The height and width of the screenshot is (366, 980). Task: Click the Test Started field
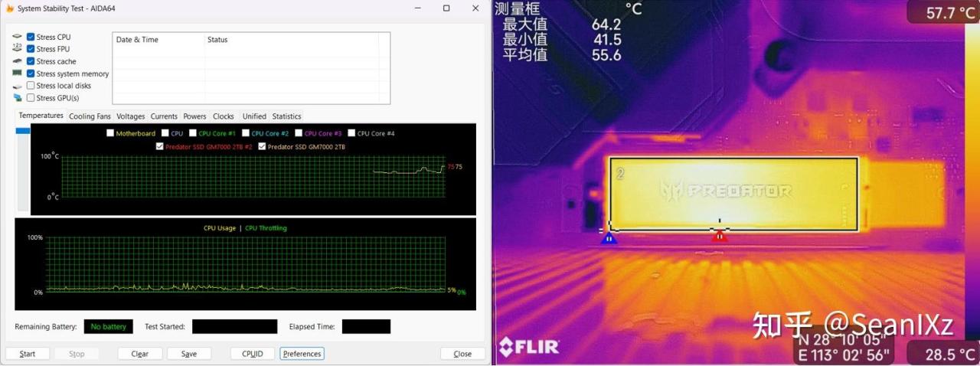pos(234,326)
